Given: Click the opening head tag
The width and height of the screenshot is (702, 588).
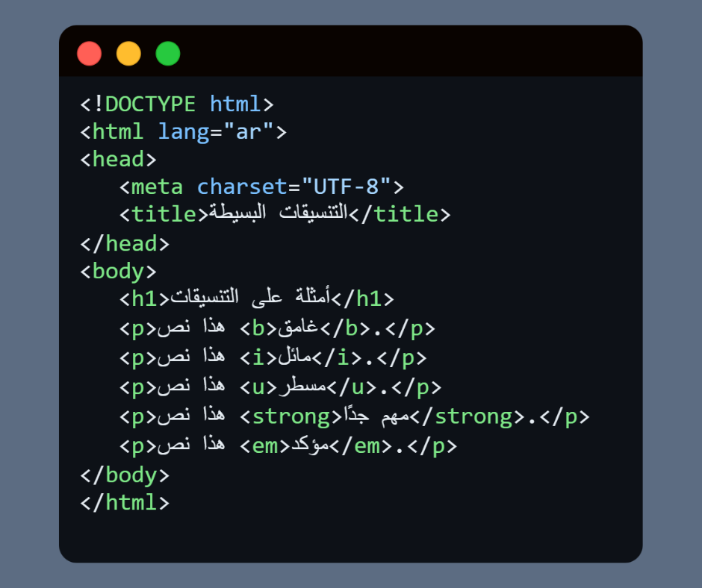Looking at the screenshot, I should 118,159.
